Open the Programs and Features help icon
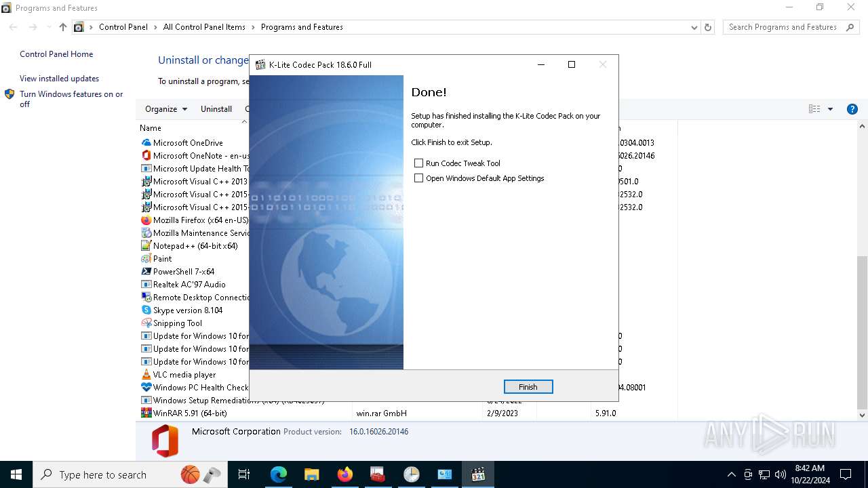The width and height of the screenshot is (868, 488). coord(852,109)
